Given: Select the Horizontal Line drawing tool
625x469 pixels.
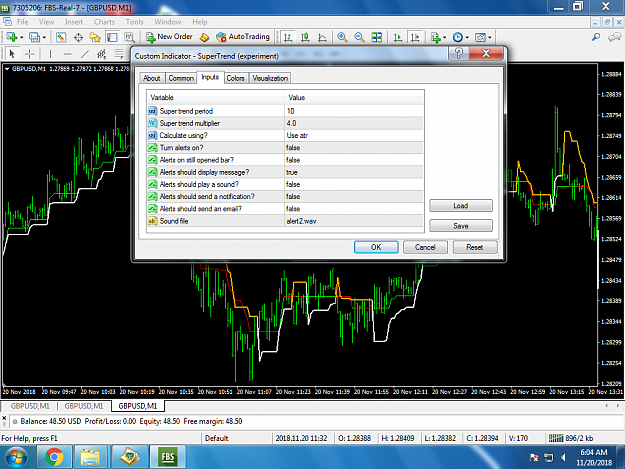Looking at the screenshot, I should pyautogui.click(x=68, y=53).
